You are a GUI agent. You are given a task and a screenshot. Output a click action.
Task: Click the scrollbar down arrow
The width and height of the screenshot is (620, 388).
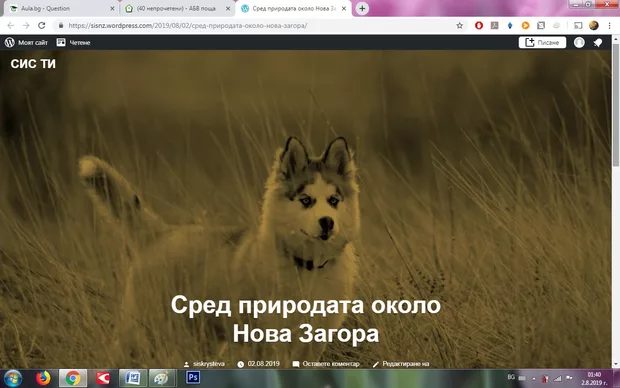pyautogui.click(x=616, y=364)
